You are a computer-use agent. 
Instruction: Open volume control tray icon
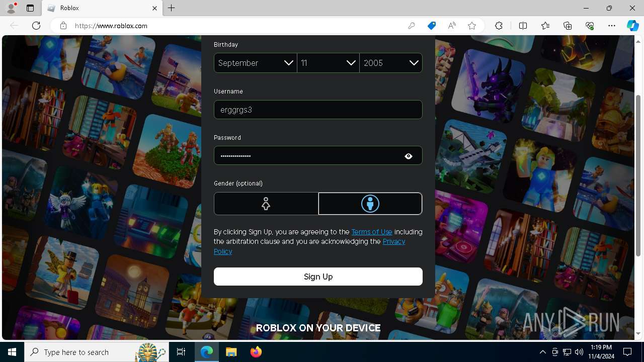(x=579, y=352)
